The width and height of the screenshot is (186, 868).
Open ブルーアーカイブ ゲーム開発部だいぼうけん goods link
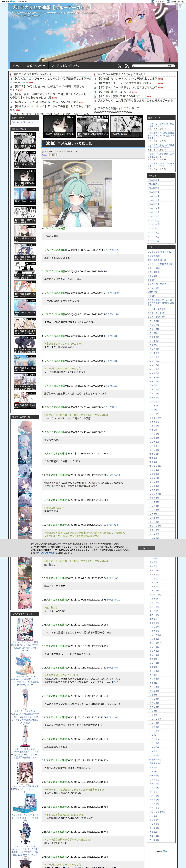25,646
